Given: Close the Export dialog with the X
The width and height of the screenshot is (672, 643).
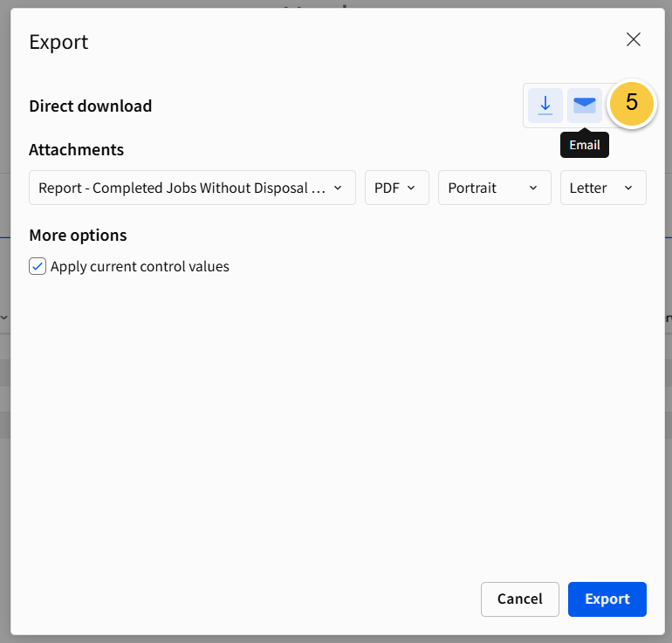Looking at the screenshot, I should (633, 39).
